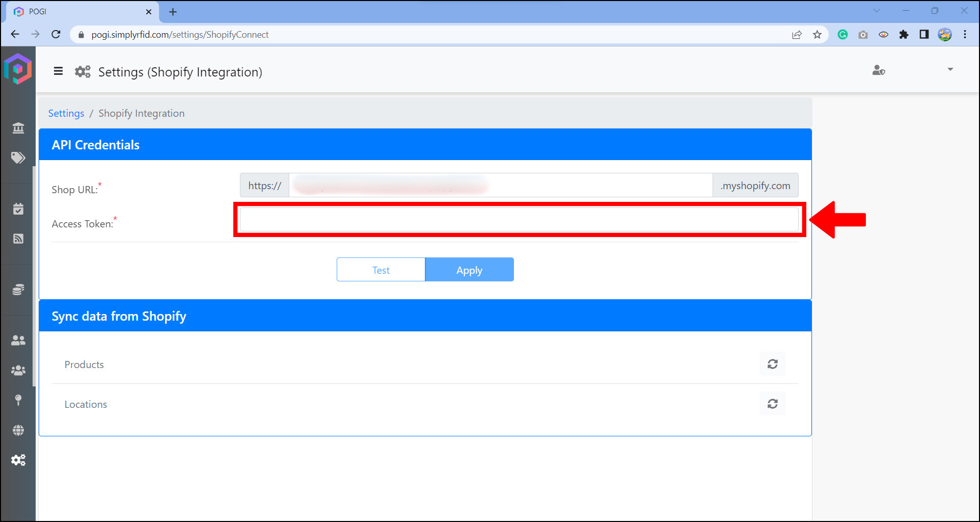The width and height of the screenshot is (980, 522).
Task: Focus the Access Token input field
Action: (519, 220)
